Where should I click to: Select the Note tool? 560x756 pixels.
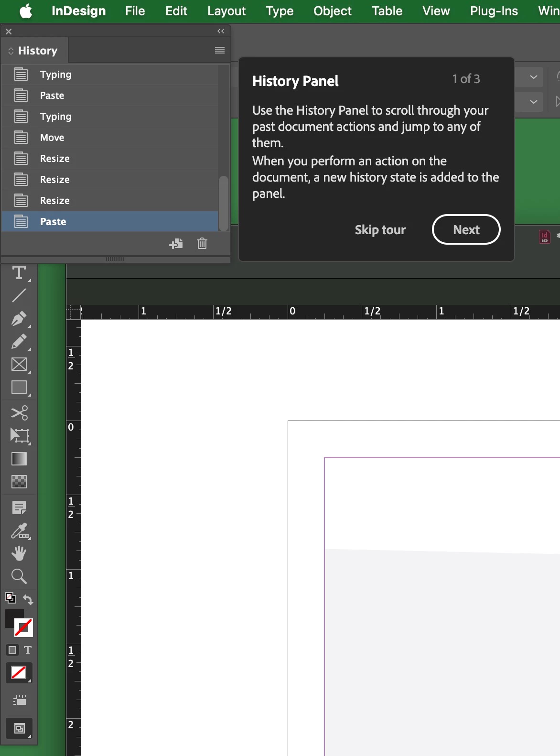tap(19, 508)
